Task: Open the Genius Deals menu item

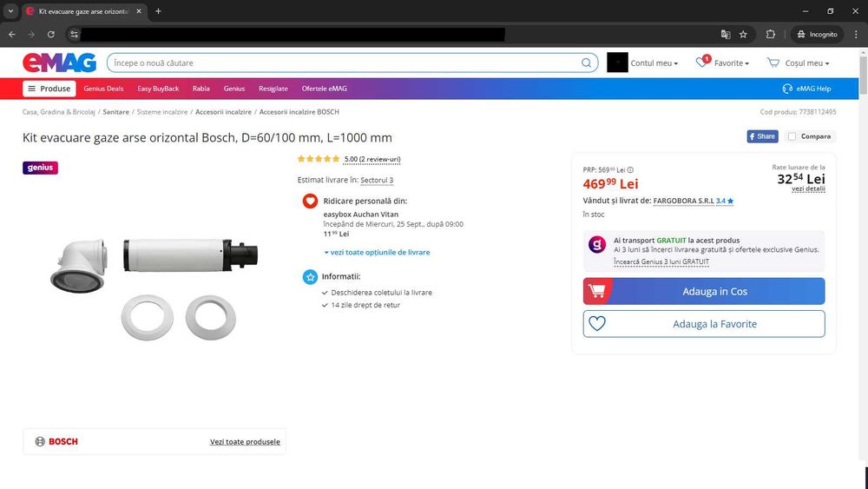Action: (x=103, y=89)
